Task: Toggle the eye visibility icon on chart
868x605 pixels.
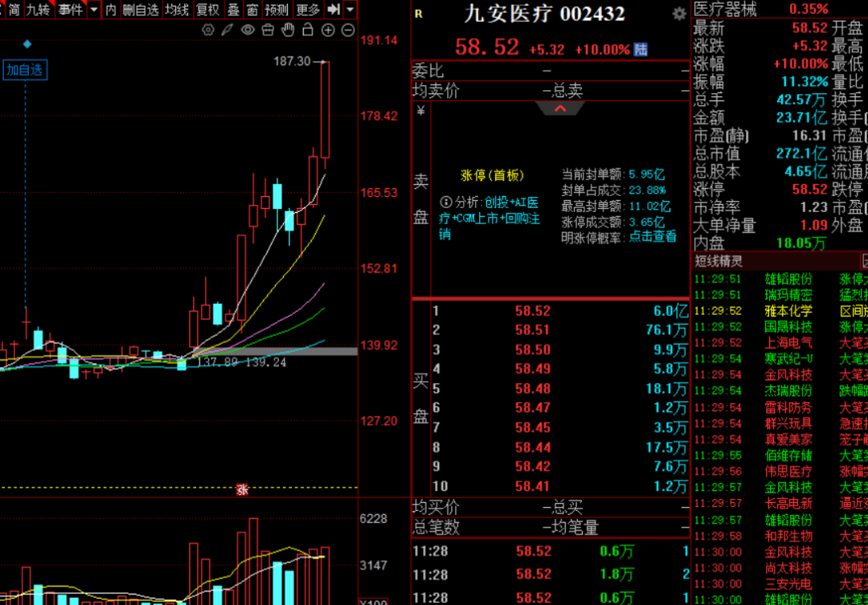Action: tap(248, 30)
